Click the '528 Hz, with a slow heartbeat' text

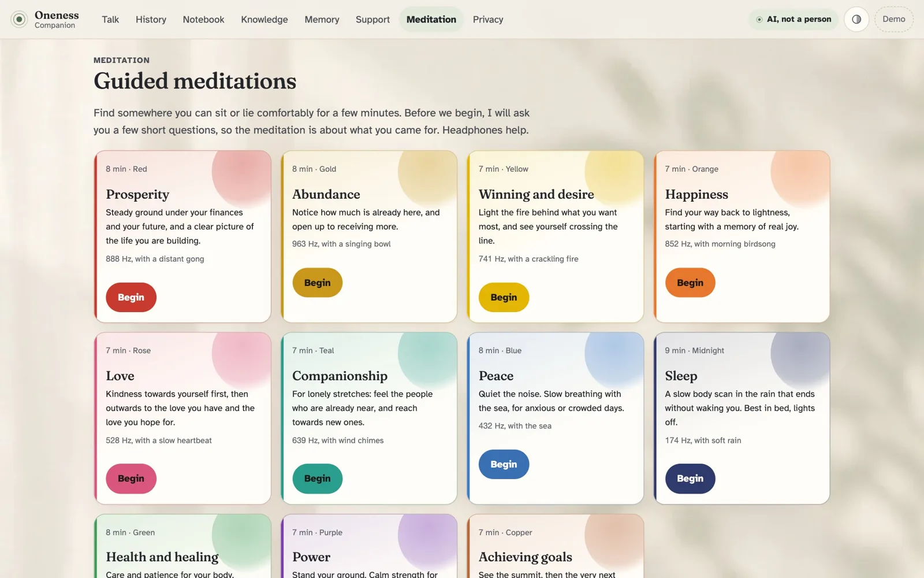coord(159,440)
